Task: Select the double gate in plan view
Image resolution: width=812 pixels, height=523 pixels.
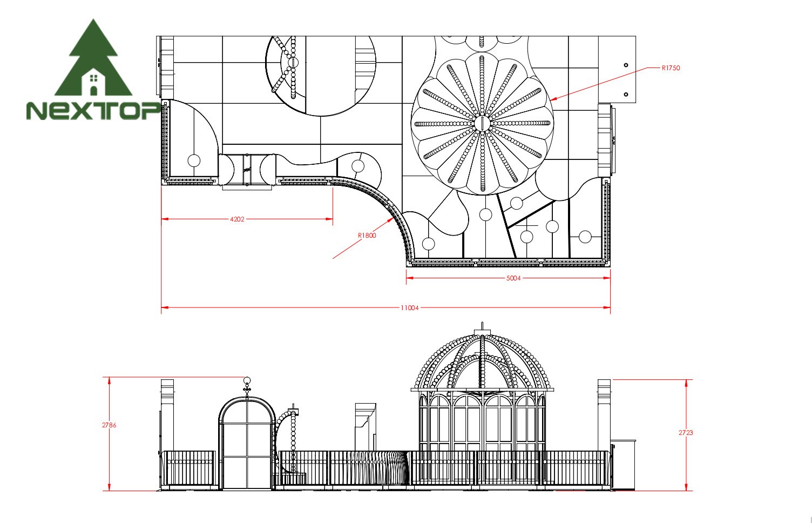Action: (x=247, y=170)
